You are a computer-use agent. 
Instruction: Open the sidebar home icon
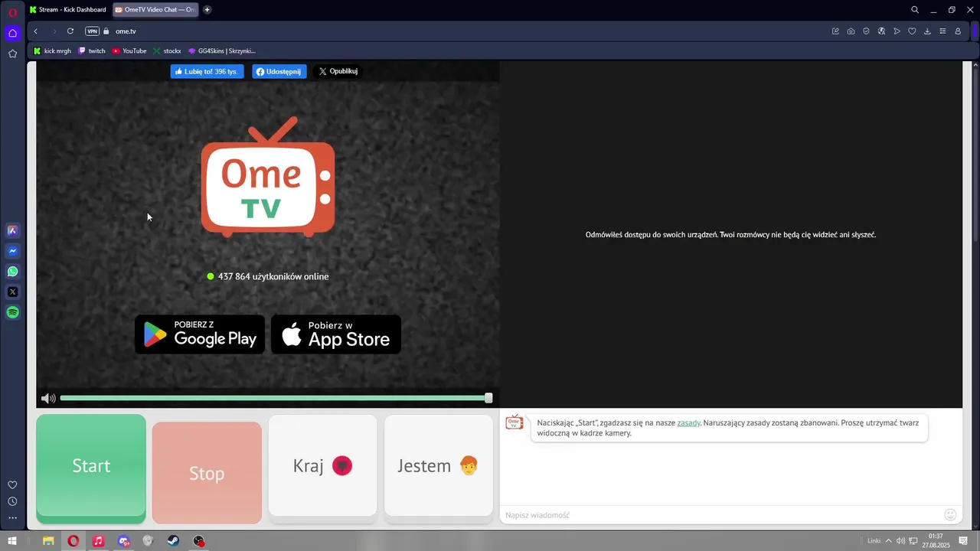[x=12, y=33]
